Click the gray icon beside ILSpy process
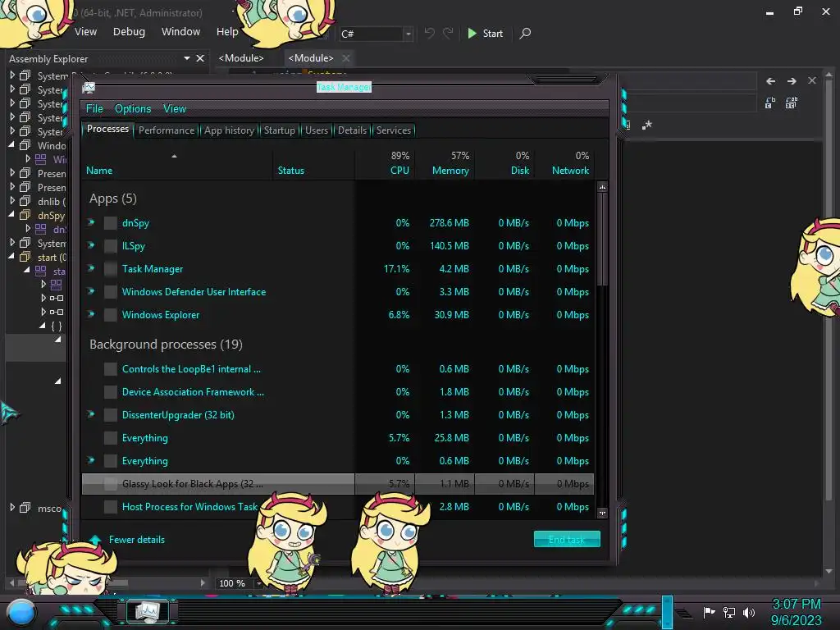This screenshot has height=630, width=840. click(x=111, y=246)
